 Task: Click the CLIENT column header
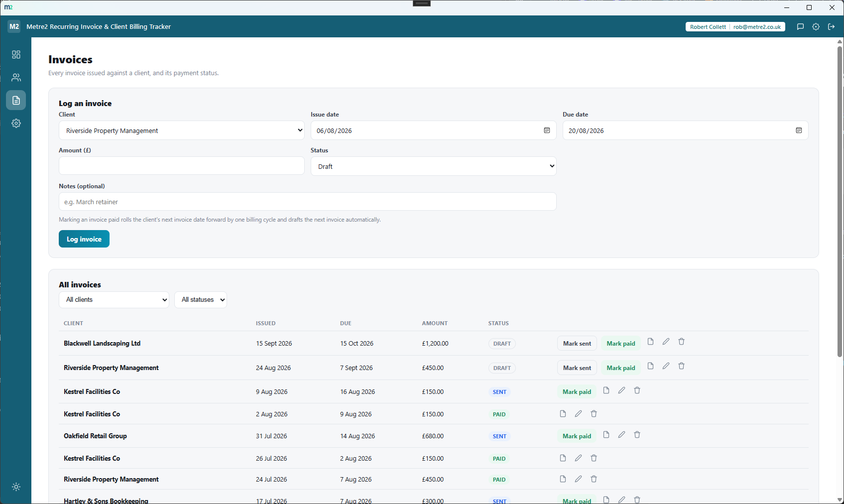pos(73,323)
